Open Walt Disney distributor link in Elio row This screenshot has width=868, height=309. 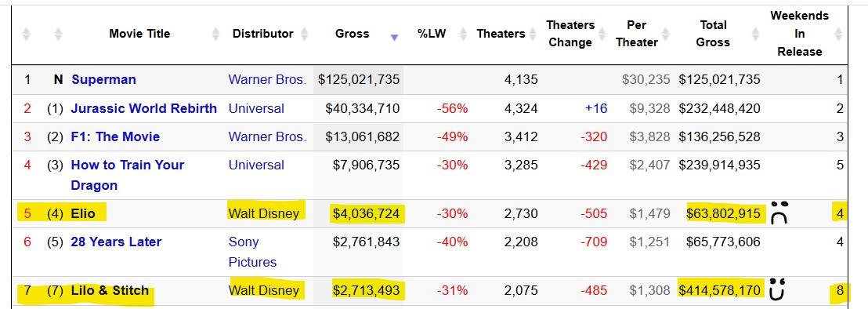click(263, 213)
